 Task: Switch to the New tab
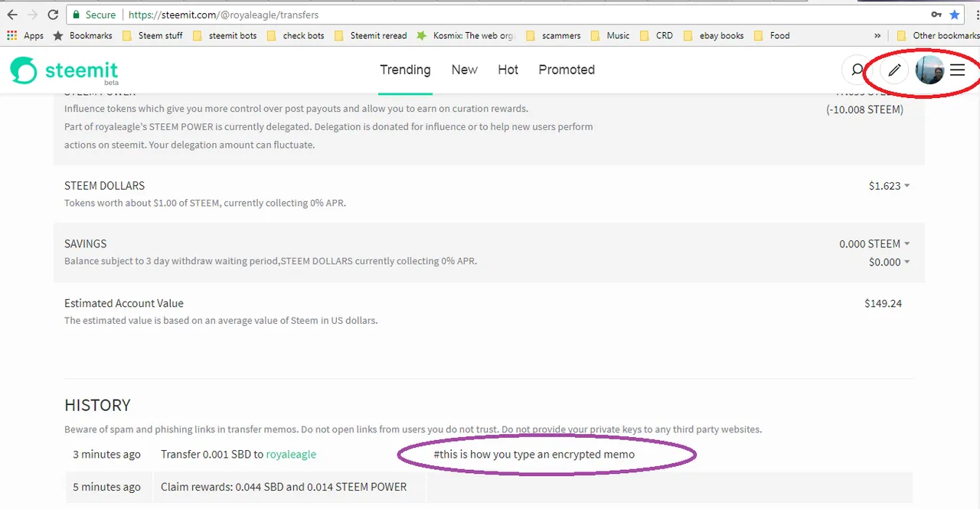click(x=464, y=70)
